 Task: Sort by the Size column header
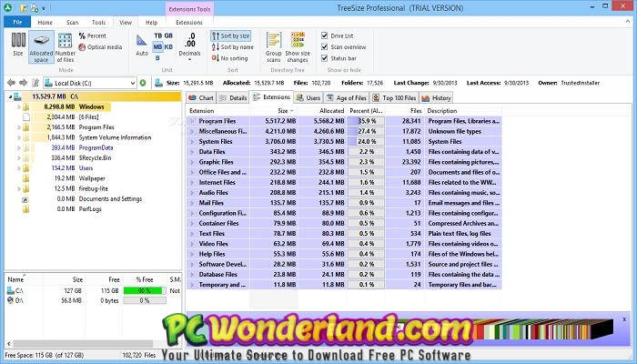point(274,110)
